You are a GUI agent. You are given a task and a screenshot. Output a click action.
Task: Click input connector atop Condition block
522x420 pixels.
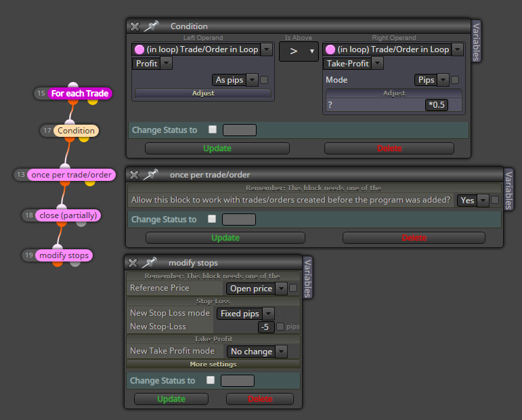(70, 123)
